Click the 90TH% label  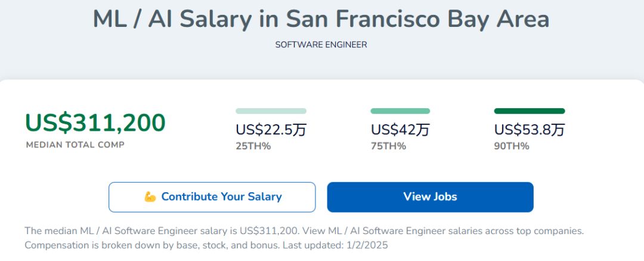pos(512,146)
